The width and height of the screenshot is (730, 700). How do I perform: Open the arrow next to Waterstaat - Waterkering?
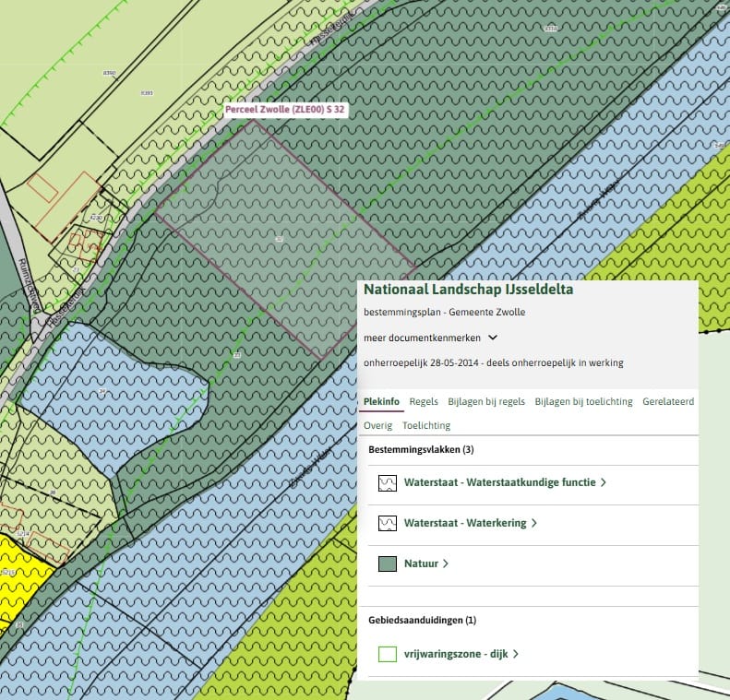tap(534, 523)
